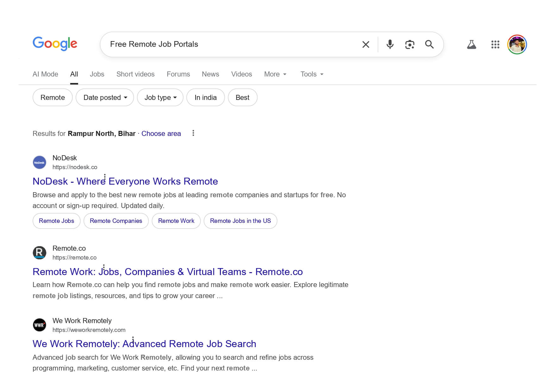555x392 pixels.
Task: Click the Choose area link
Action: point(161,133)
